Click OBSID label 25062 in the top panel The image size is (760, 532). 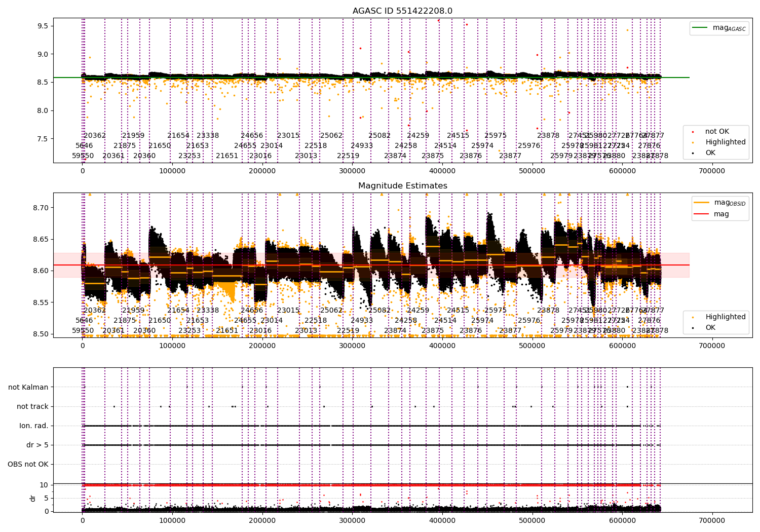[331, 136]
